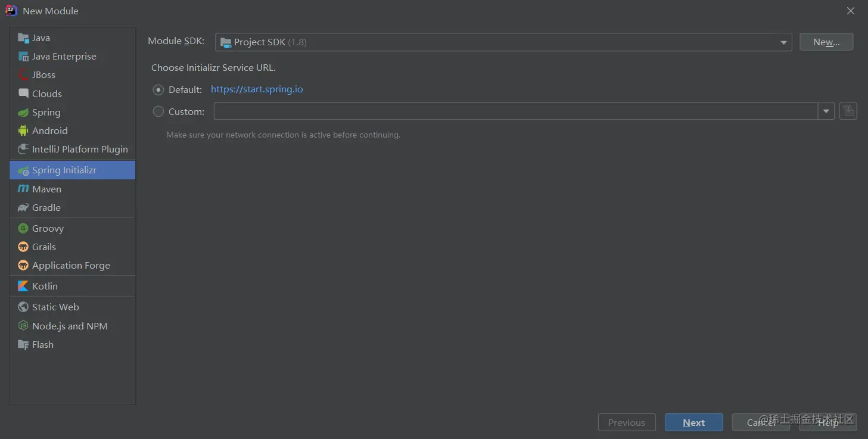Select the Static Web entry
The width and height of the screenshot is (868, 439).
(73, 307)
